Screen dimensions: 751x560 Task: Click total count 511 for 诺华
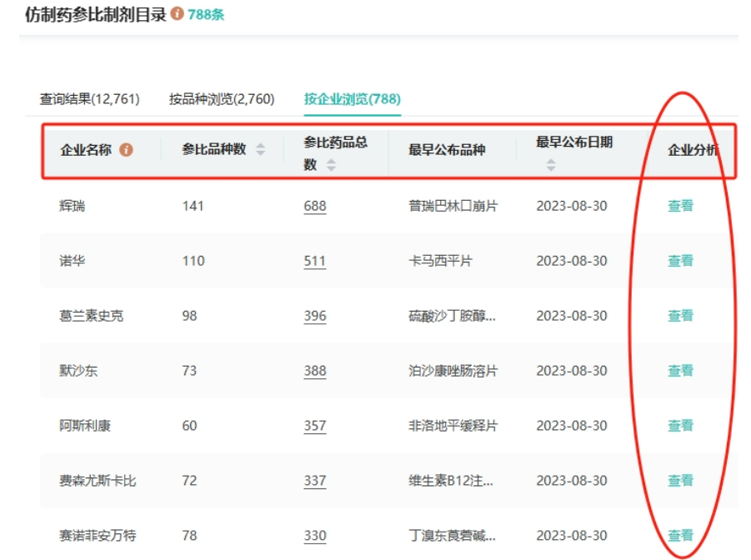tap(315, 261)
